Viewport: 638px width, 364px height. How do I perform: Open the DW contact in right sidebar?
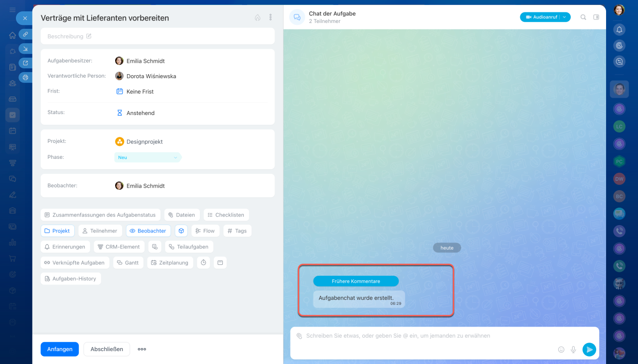619,179
